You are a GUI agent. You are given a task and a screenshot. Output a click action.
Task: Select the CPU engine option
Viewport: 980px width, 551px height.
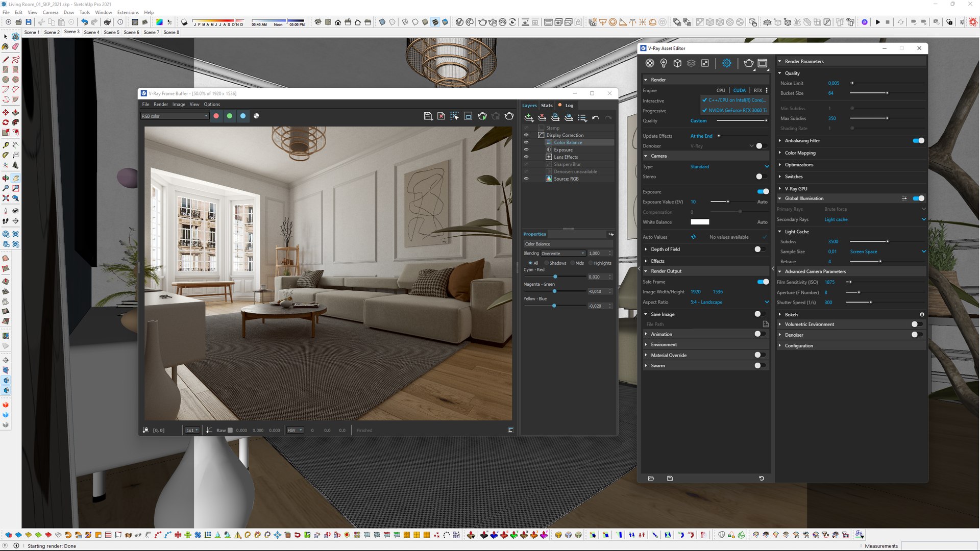pyautogui.click(x=721, y=91)
